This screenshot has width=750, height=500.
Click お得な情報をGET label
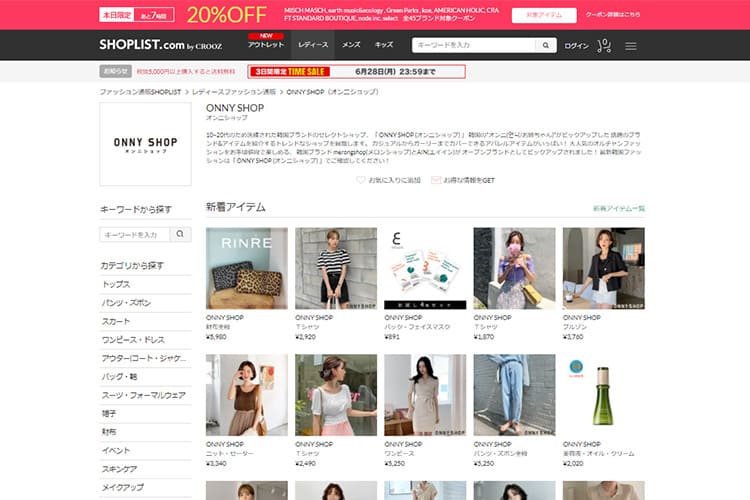tap(469, 180)
